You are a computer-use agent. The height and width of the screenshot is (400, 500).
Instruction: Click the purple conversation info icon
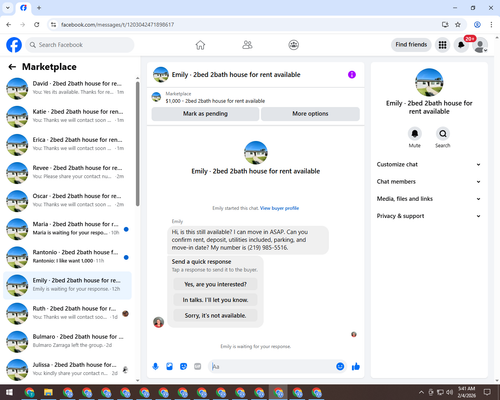tap(352, 75)
